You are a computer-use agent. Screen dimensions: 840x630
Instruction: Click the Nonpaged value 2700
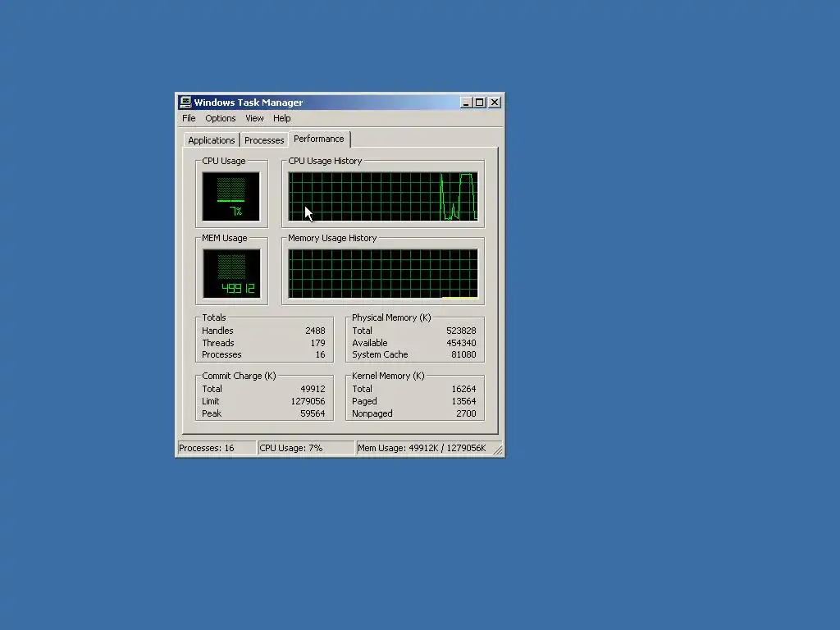tap(466, 413)
